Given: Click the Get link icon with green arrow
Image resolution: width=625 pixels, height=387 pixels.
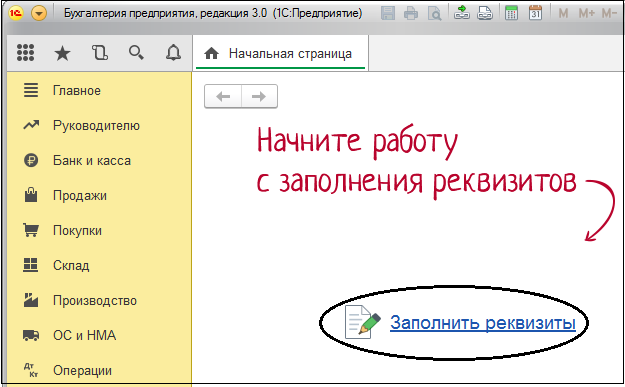Looking at the screenshot, I should 462,13.
